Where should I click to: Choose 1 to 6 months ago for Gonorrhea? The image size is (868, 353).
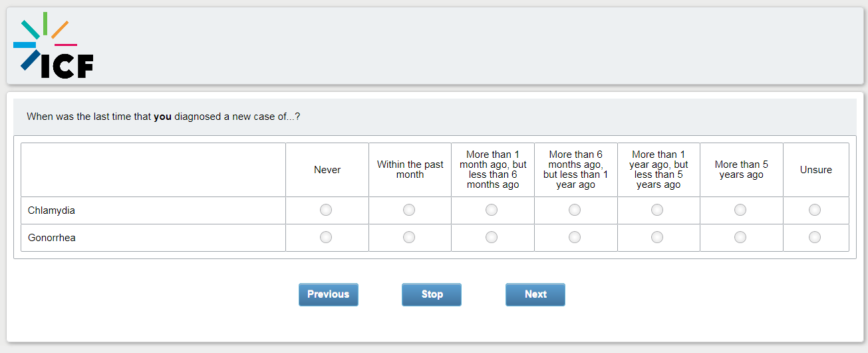tap(492, 237)
